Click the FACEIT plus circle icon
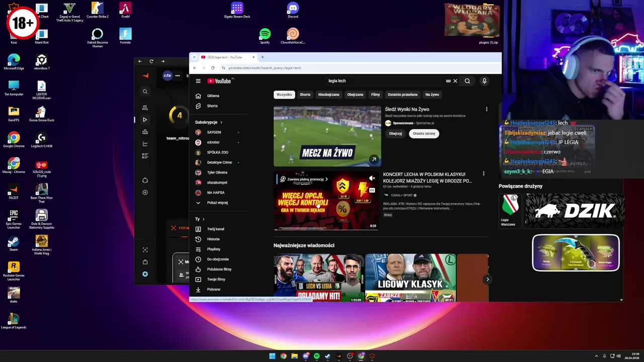644x362 pixels. click(145, 193)
